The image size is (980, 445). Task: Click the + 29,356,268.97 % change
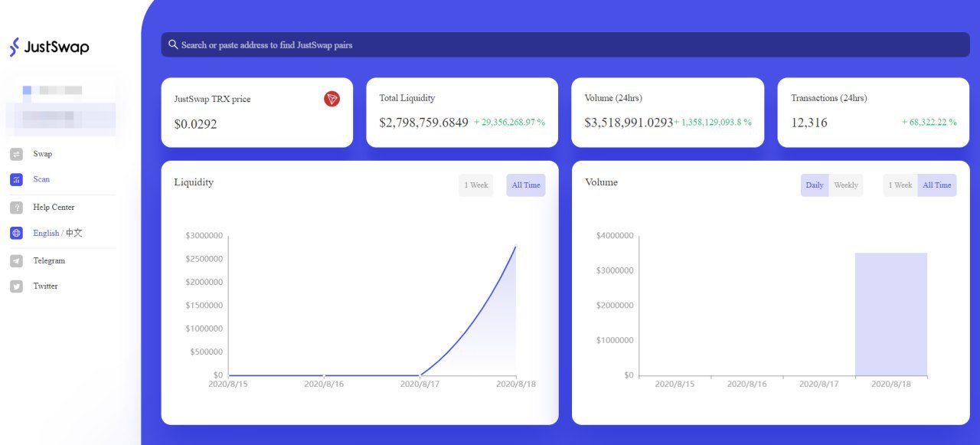(x=510, y=123)
